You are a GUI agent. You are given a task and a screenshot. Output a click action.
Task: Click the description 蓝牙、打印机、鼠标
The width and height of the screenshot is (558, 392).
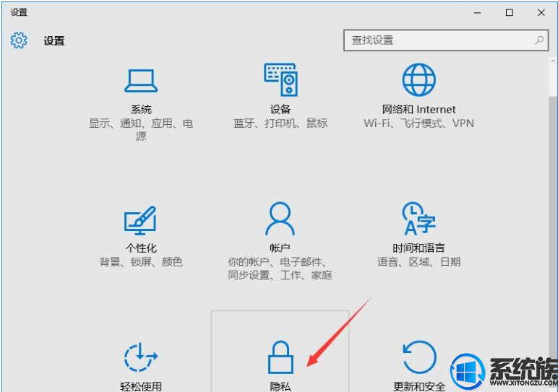coord(280,123)
